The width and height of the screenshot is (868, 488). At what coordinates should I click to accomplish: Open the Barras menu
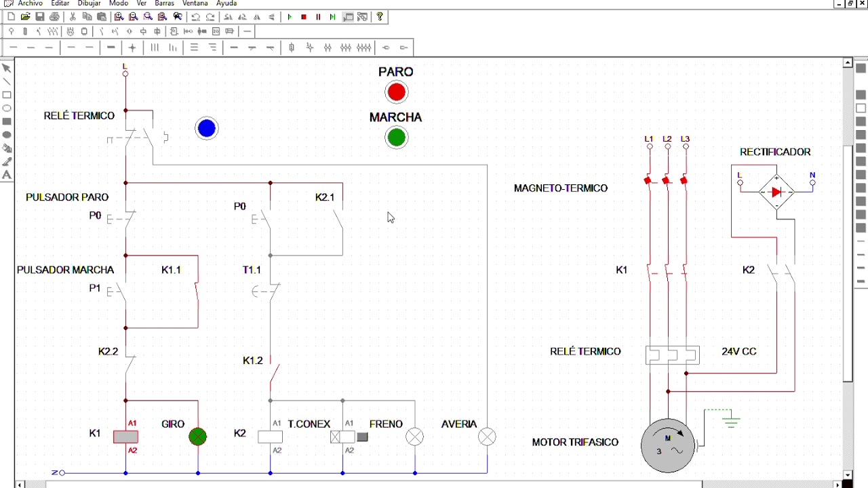click(x=165, y=3)
